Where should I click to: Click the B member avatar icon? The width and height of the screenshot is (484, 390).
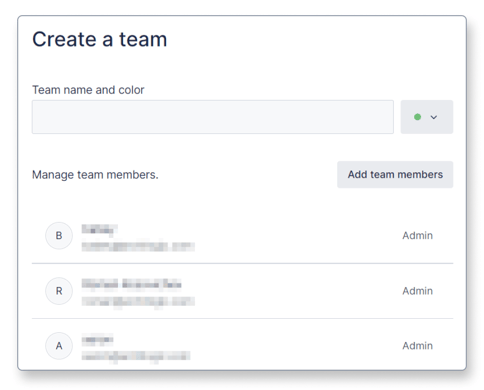click(x=59, y=236)
